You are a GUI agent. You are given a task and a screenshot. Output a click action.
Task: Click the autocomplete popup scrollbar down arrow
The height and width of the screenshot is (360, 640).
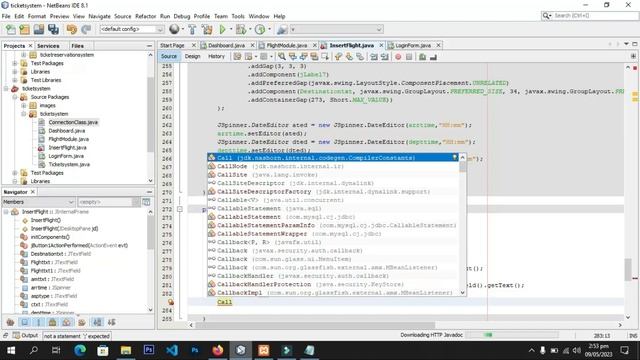(462, 293)
